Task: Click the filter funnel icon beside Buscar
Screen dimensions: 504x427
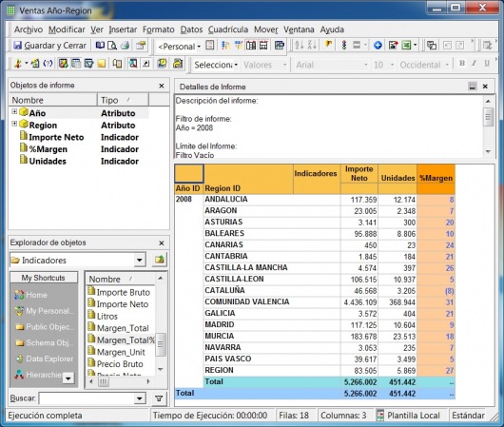Action: tap(159, 398)
